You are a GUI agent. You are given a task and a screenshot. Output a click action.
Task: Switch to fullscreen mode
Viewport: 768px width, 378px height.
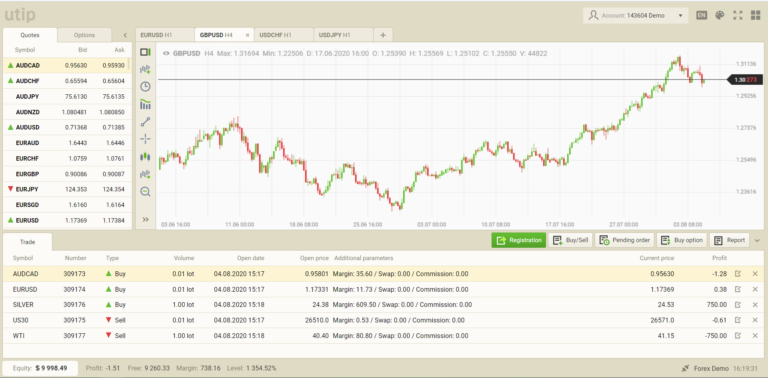coord(738,15)
